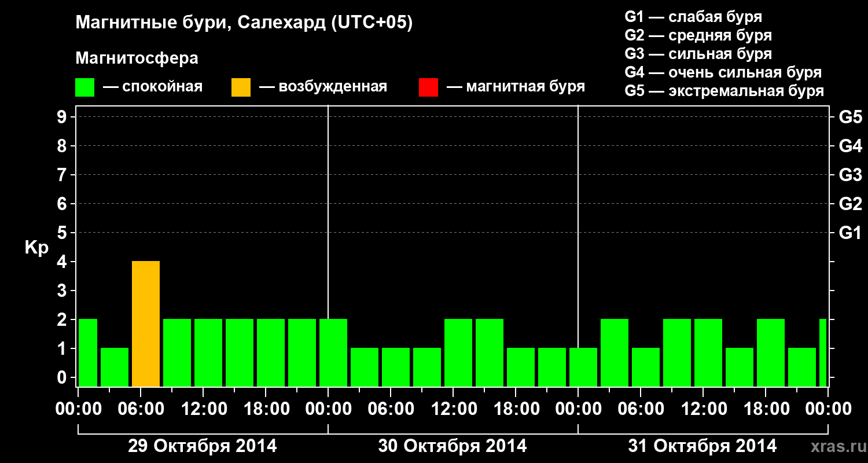Click the orange 'возбужденная' legend swatch

(241, 87)
